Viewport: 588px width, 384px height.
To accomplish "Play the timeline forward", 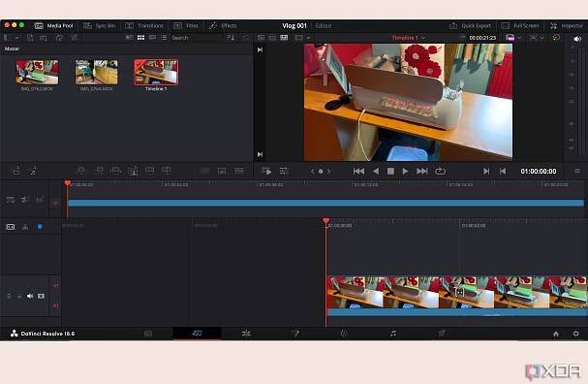I will click(x=405, y=172).
